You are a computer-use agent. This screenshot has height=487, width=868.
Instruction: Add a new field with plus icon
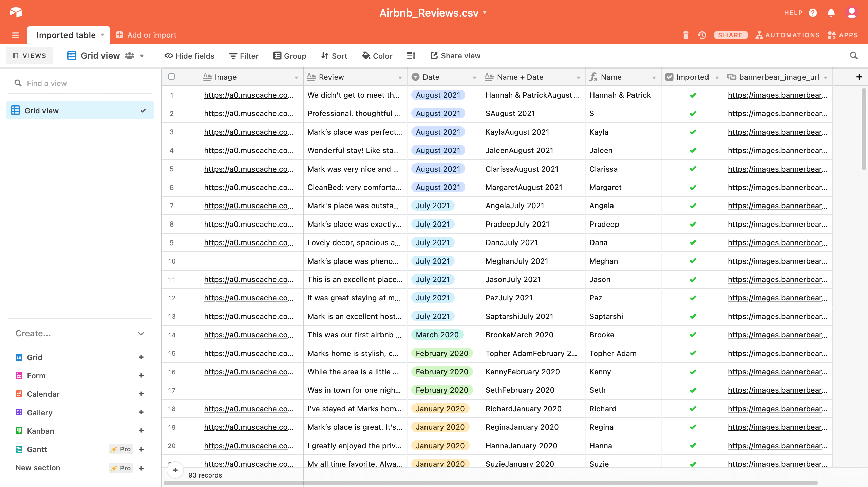859,77
